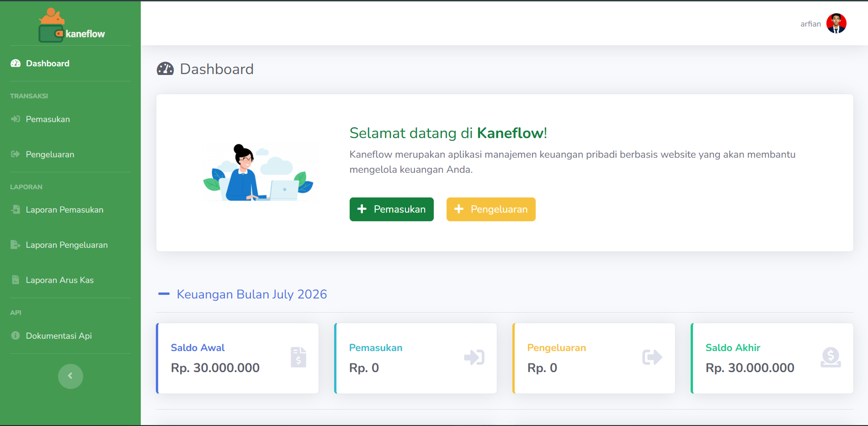The width and height of the screenshot is (868, 426).
Task: Click the exit arrow icon on Pengeluaran card
Action: coord(652,357)
